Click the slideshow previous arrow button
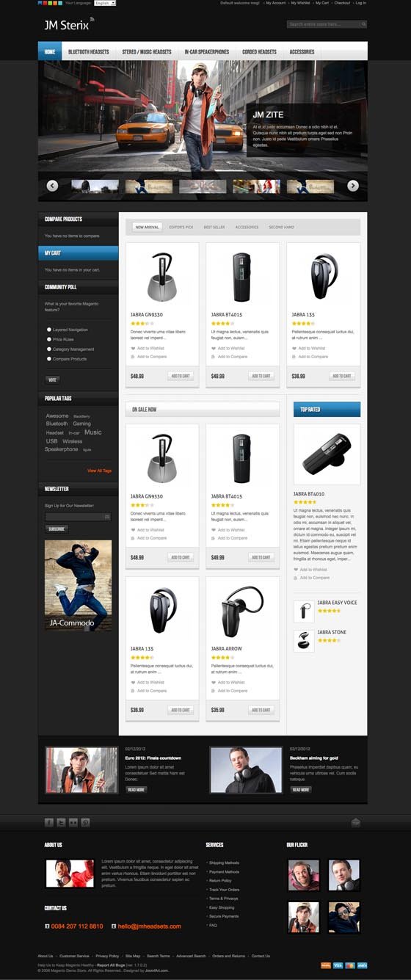Screen dimensions: 411x980 pos(52,186)
